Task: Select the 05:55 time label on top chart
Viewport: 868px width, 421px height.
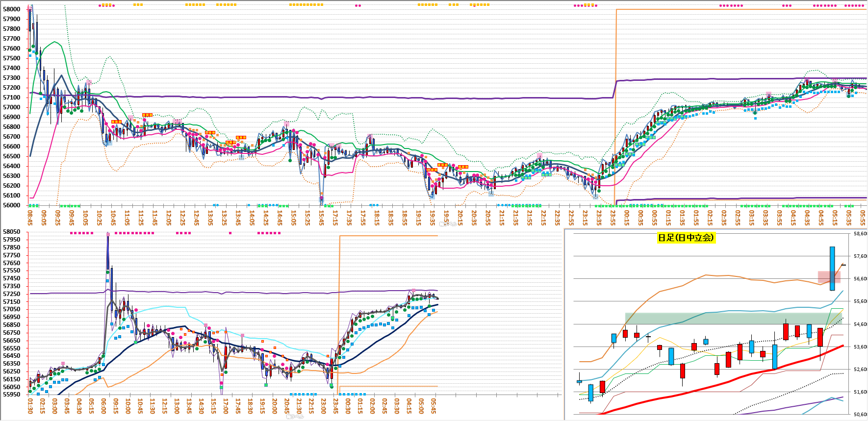Action: [x=863, y=218]
